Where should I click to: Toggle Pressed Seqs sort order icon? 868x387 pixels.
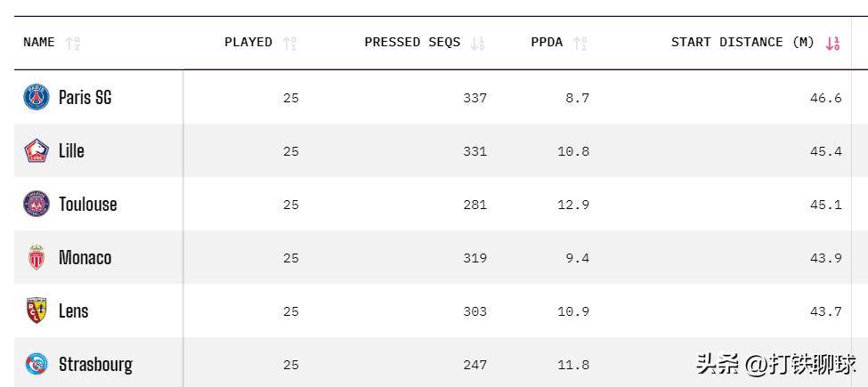(x=478, y=43)
